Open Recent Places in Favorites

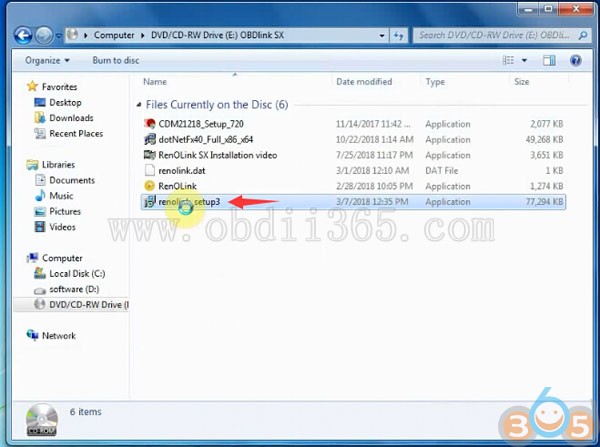coord(76,134)
